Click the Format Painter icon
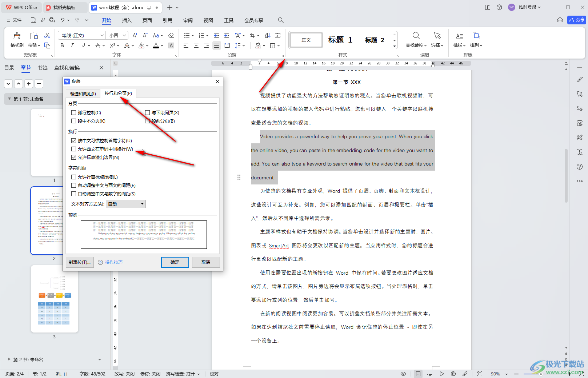The image size is (588, 378). click(x=17, y=36)
